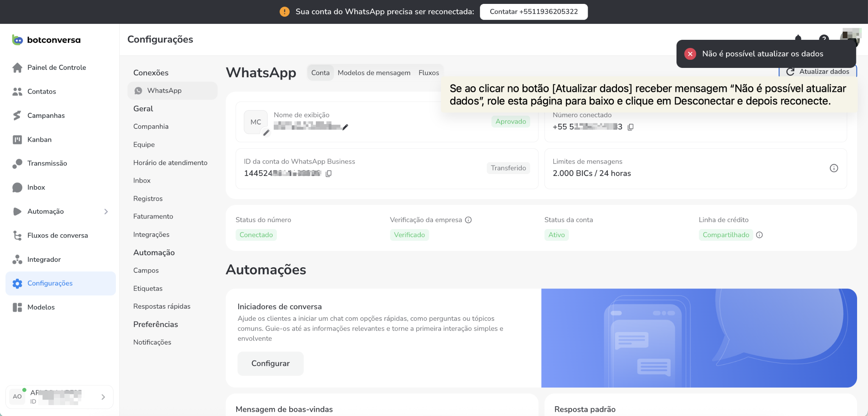Click the Campanhas icon in sidebar
Screen dimensions: 868x416
(x=17, y=116)
